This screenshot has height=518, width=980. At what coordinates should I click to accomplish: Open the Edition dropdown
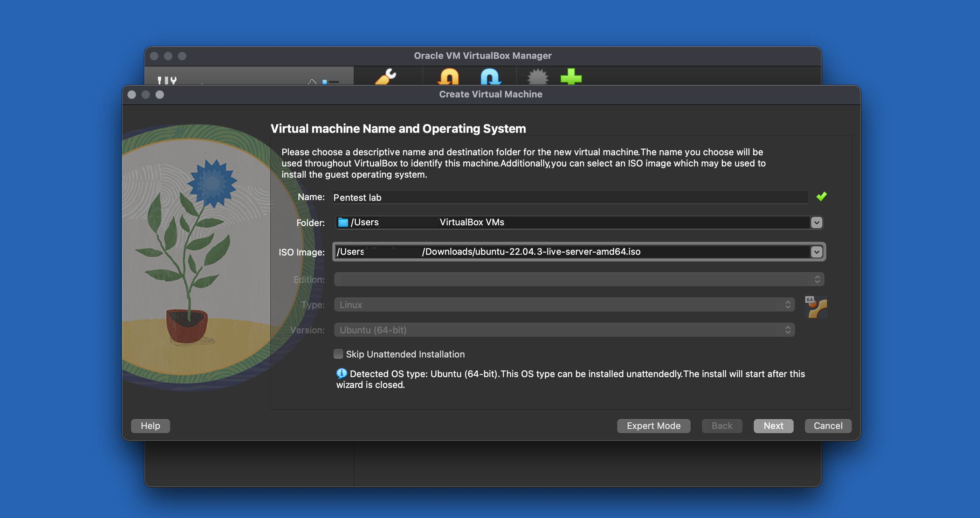[x=579, y=279]
